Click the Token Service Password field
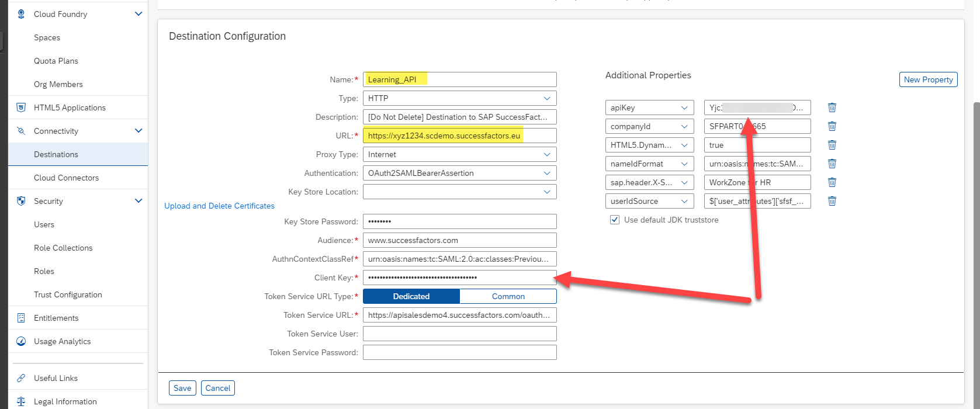The image size is (980, 409). coord(460,352)
